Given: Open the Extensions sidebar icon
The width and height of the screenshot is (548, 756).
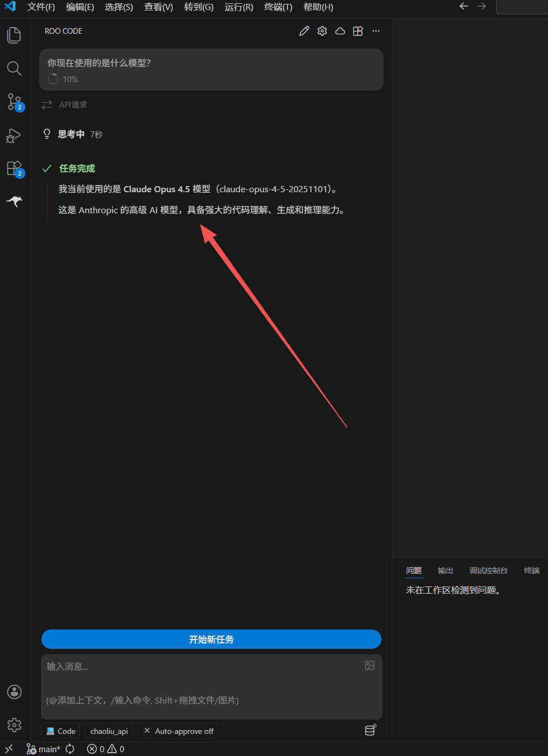Looking at the screenshot, I should pyautogui.click(x=14, y=168).
